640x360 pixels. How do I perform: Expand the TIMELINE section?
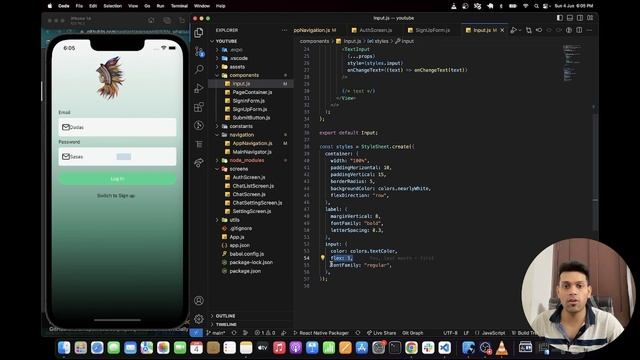[224, 324]
